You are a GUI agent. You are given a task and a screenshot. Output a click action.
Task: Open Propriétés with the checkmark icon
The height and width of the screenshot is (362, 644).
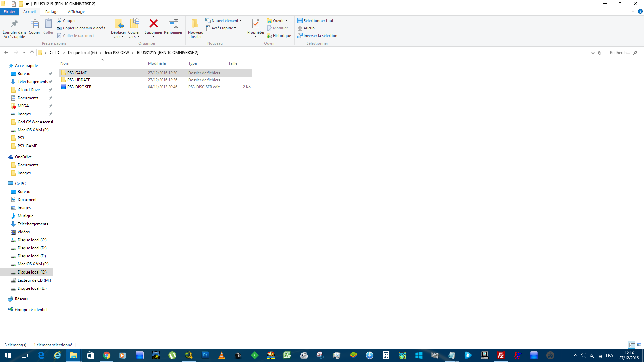tap(256, 24)
